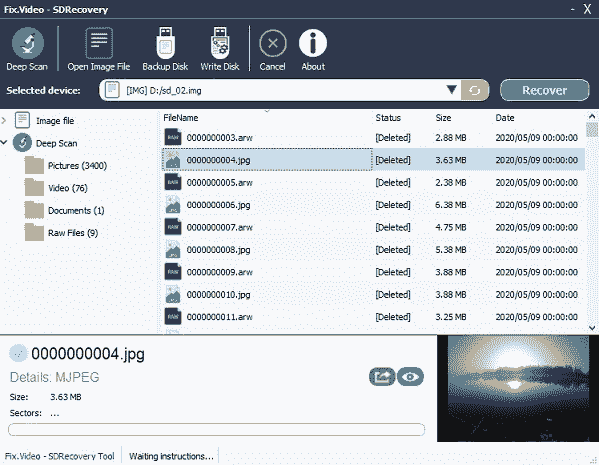Refresh the selected device list
Viewport: 599px width, 465px height.
tap(474, 90)
